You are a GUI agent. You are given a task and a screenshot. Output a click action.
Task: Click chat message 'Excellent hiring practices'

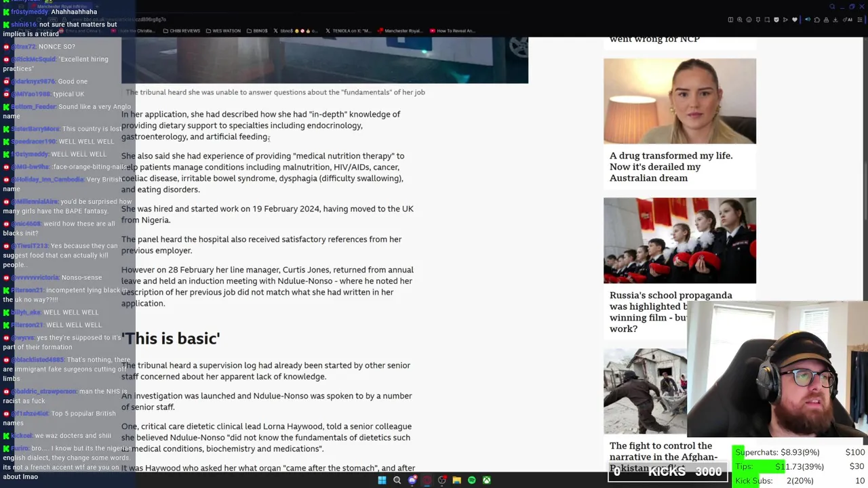coord(56,64)
